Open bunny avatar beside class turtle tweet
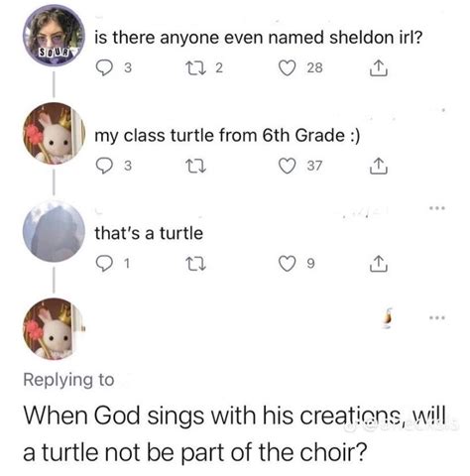Screen dimensions: 470x476 pos(54,133)
